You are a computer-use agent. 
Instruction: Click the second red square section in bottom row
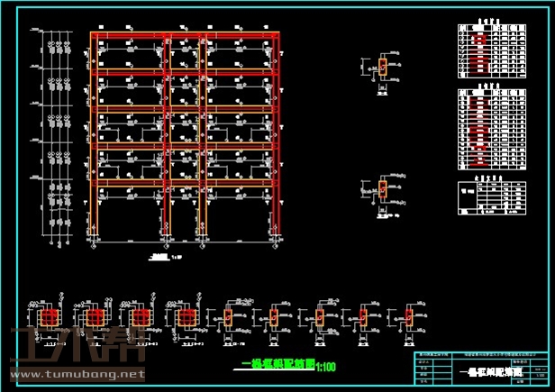click(x=94, y=317)
